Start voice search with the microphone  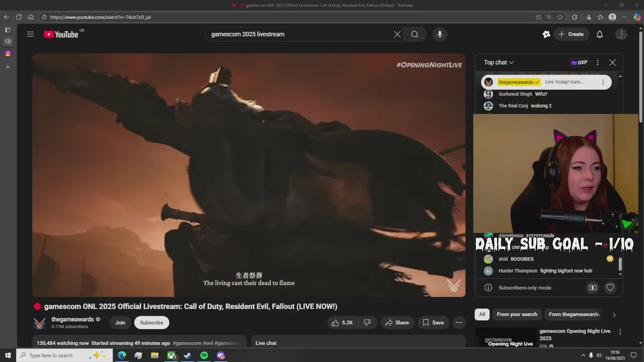[440, 34]
